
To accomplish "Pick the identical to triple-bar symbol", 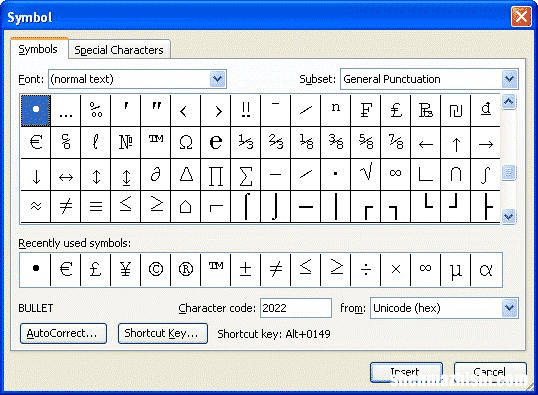I will [96, 206].
